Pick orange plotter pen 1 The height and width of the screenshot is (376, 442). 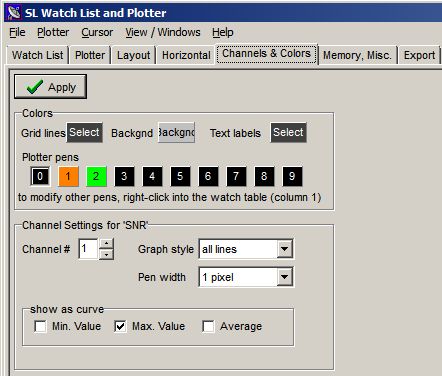68,176
